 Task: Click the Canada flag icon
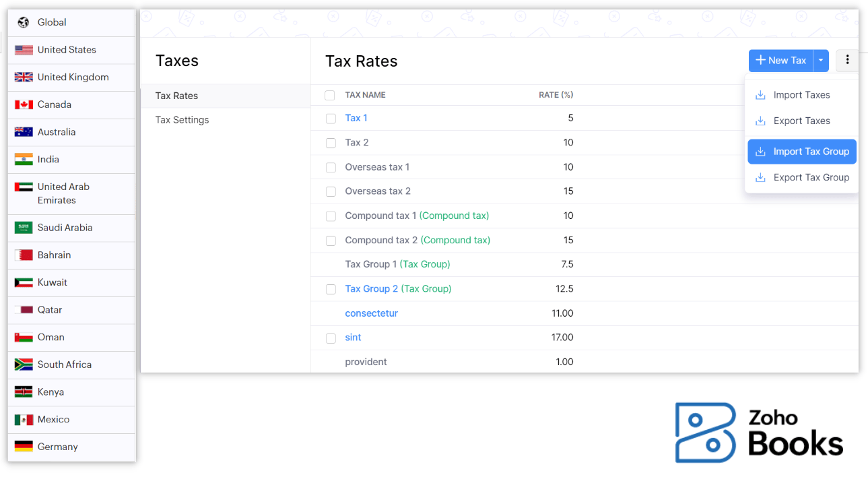[24, 104]
